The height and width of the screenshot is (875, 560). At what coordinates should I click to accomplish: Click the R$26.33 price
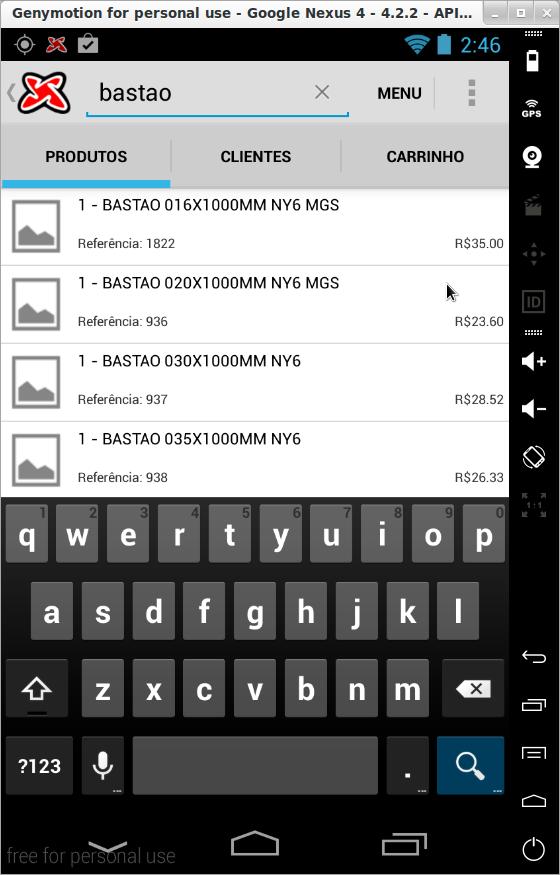(479, 478)
